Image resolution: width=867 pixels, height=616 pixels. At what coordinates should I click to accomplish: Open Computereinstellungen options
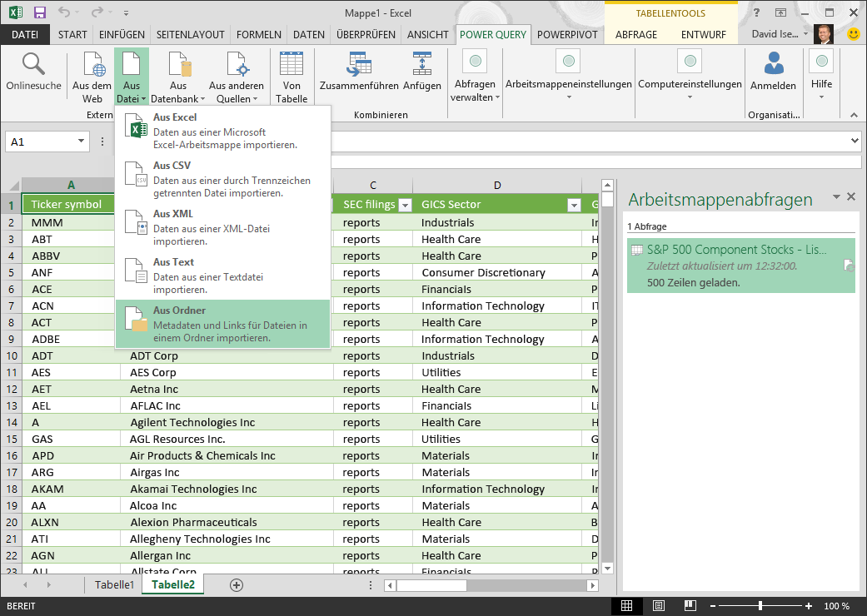pyautogui.click(x=690, y=77)
